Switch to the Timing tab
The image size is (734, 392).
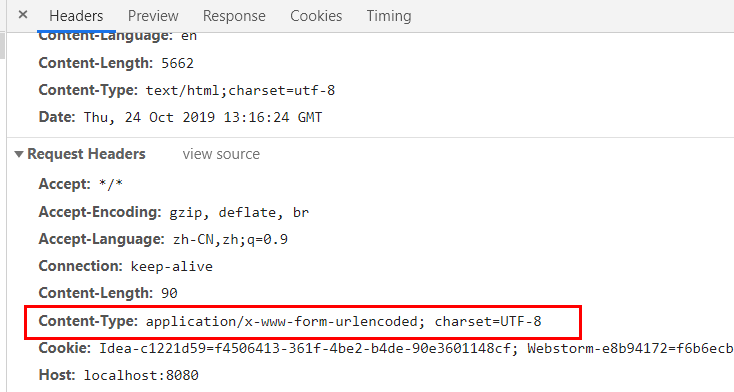click(389, 16)
